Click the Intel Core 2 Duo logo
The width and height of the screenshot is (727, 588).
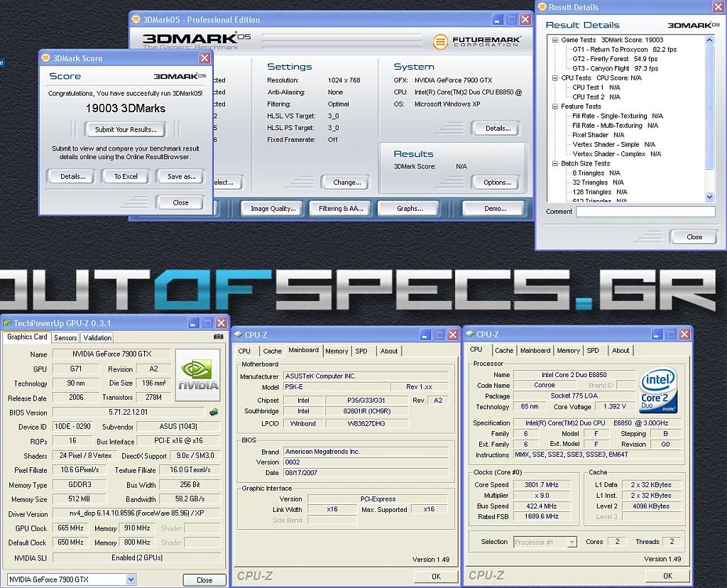(x=658, y=391)
